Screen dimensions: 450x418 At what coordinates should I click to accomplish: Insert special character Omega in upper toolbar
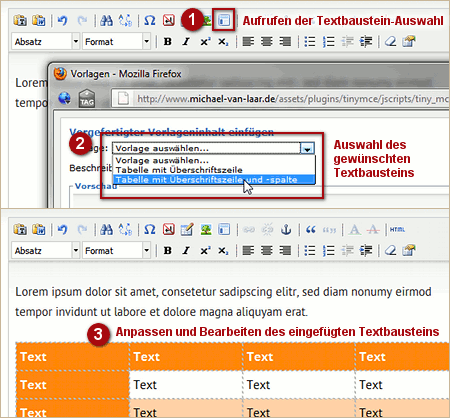point(150,21)
